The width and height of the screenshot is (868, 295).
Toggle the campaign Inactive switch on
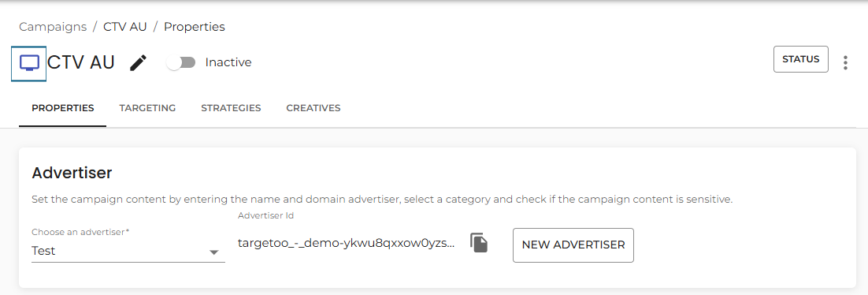point(182,62)
